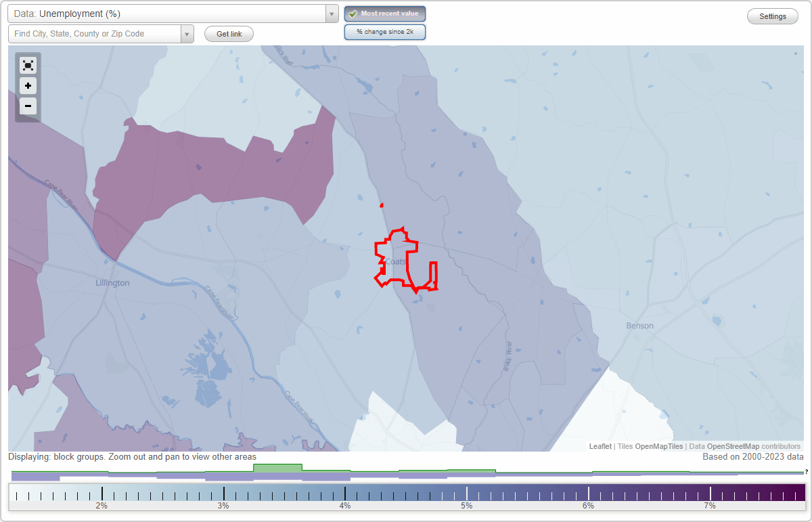Toggle Most recent value option
812x522 pixels.
point(385,14)
